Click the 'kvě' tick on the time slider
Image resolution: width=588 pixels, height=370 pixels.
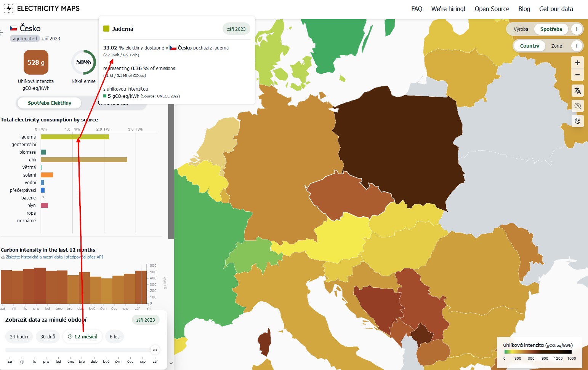pyautogui.click(x=106, y=361)
